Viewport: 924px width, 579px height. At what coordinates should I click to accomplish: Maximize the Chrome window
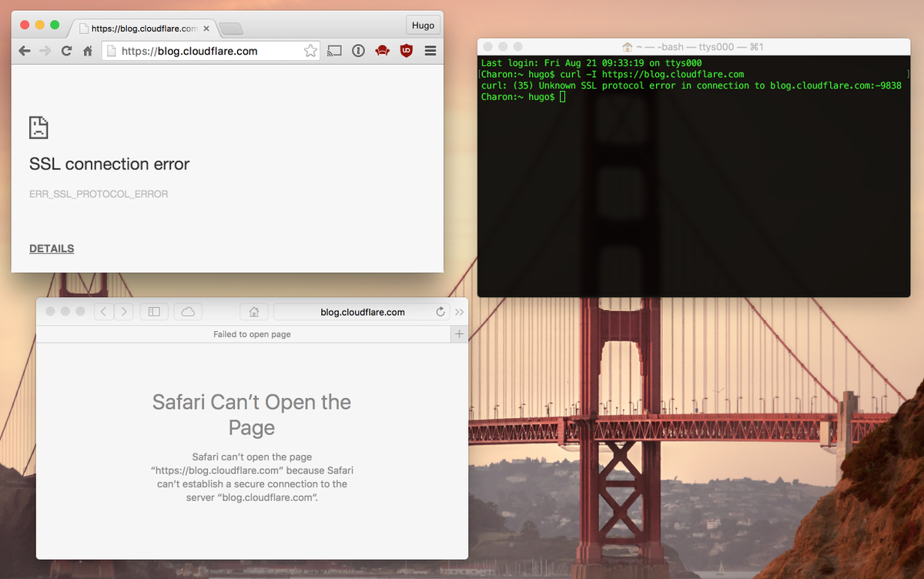tap(55, 25)
